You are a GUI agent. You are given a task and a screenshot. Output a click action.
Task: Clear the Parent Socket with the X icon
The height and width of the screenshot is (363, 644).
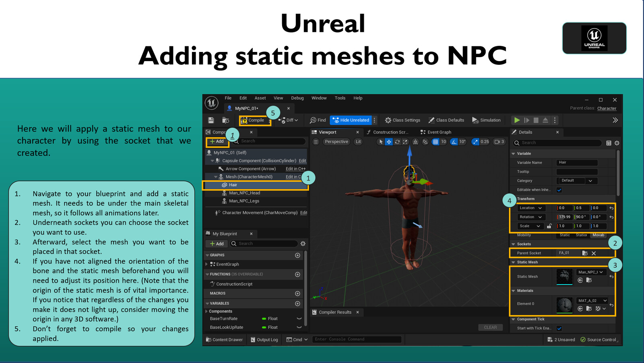[x=594, y=253]
